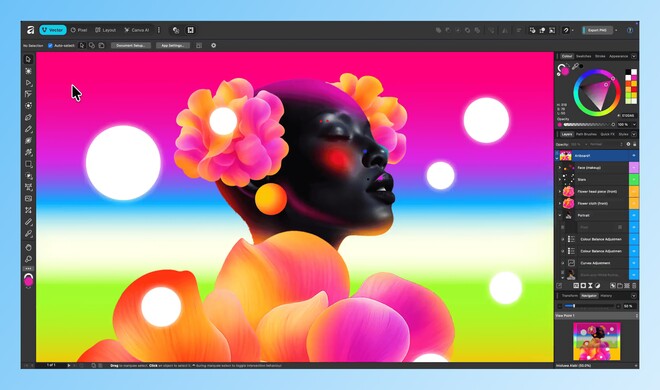The image size is (660, 390).
Task: Click the lock icon in Layers panel
Action: click(634, 144)
